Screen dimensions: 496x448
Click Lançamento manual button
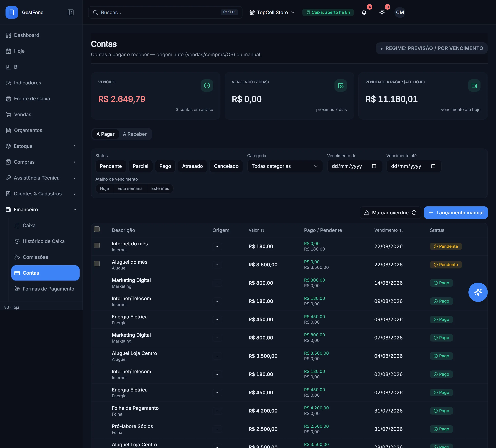tap(456, 213)
